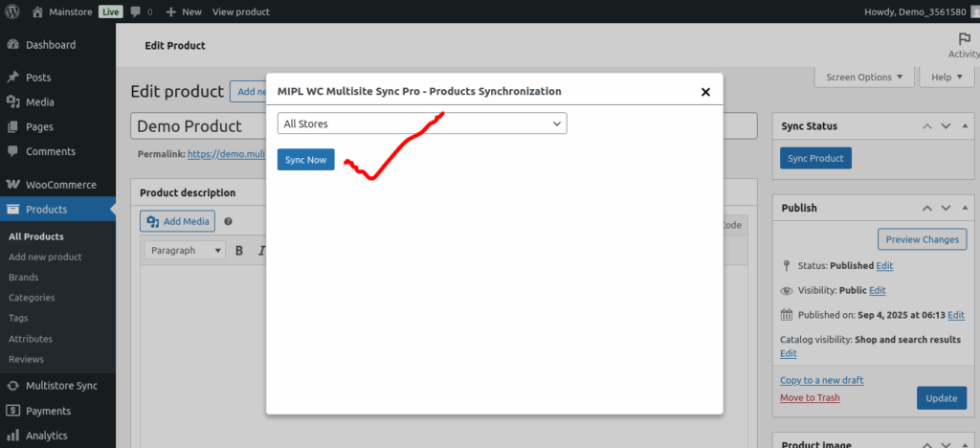Move Publish box up
Image resolution: width=980 pixels, height=448 pixels.
click(x=927, y=208)
